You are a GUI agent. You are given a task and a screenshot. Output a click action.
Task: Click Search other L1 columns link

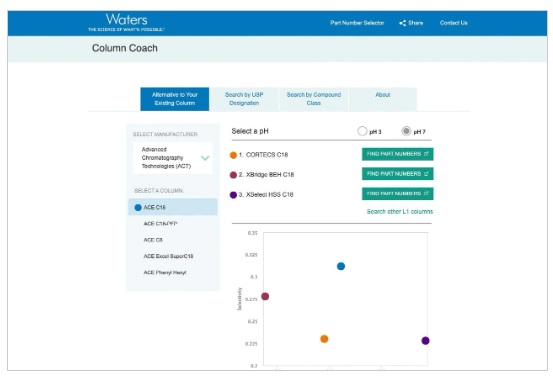pos(400,212)
